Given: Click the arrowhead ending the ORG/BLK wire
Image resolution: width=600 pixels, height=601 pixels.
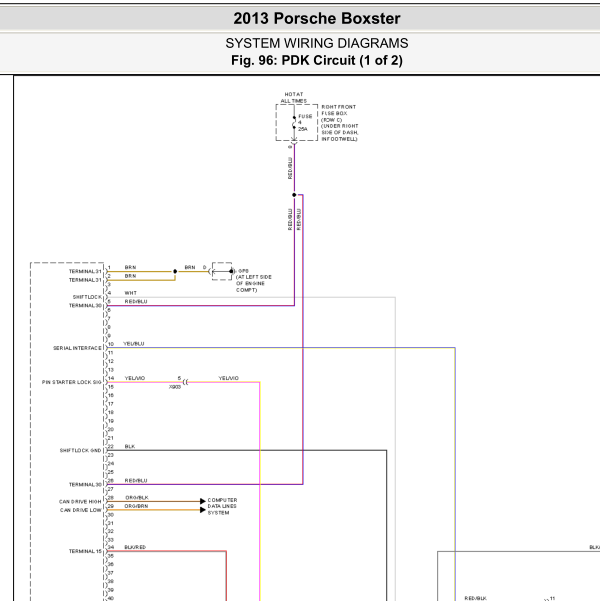Looking at the screenshot, I should pyautogui.click(x=203, y=501).
